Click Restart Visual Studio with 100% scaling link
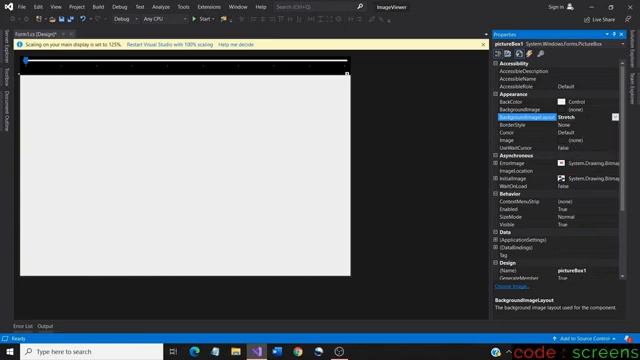640x360 pixels. [x=170, y=44]
